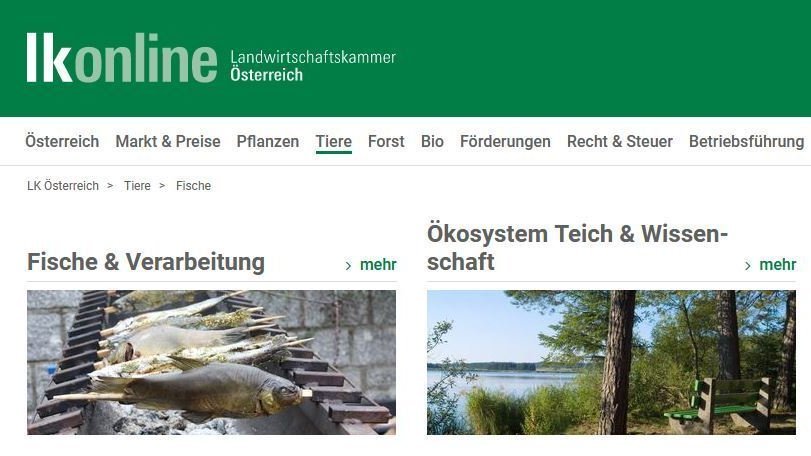Image resolution: width=811 pixels, height=456 pixels.
Task: Click Tiere in the breadcrumb trail
Action: pos(137,186)
